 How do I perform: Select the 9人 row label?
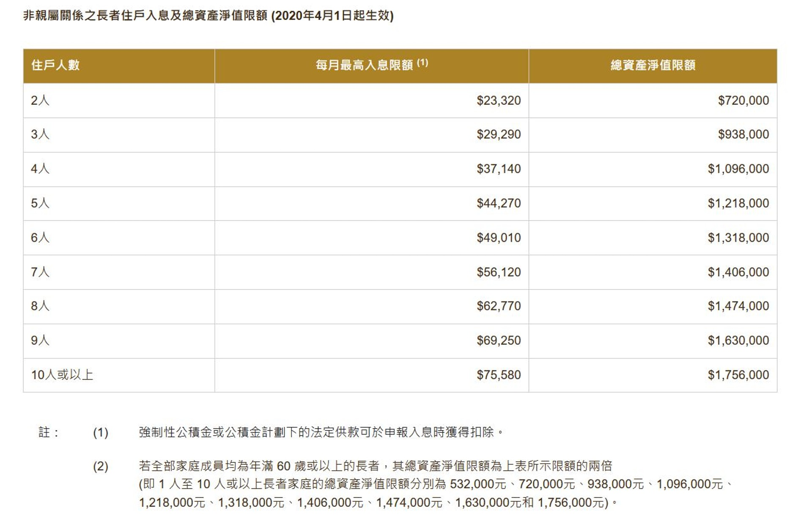tap(40, 340)
